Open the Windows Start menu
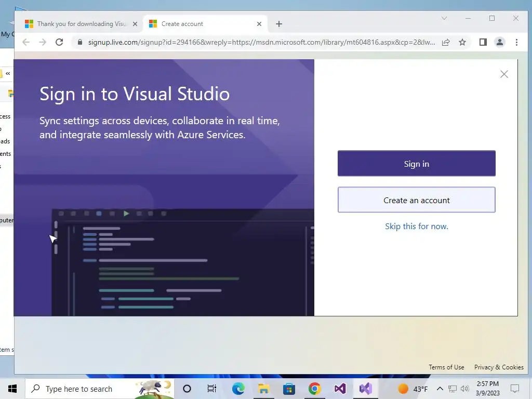 click(12, 389)
